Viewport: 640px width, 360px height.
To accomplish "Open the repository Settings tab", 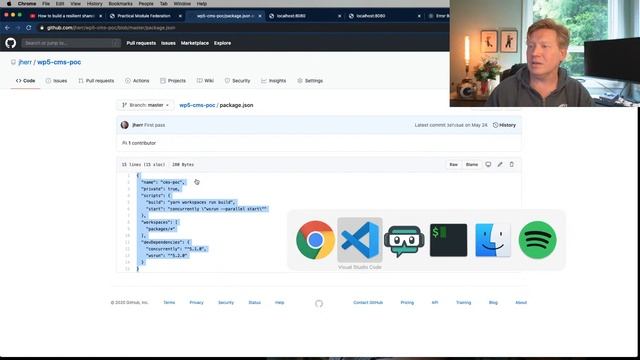I will [310, 81].
